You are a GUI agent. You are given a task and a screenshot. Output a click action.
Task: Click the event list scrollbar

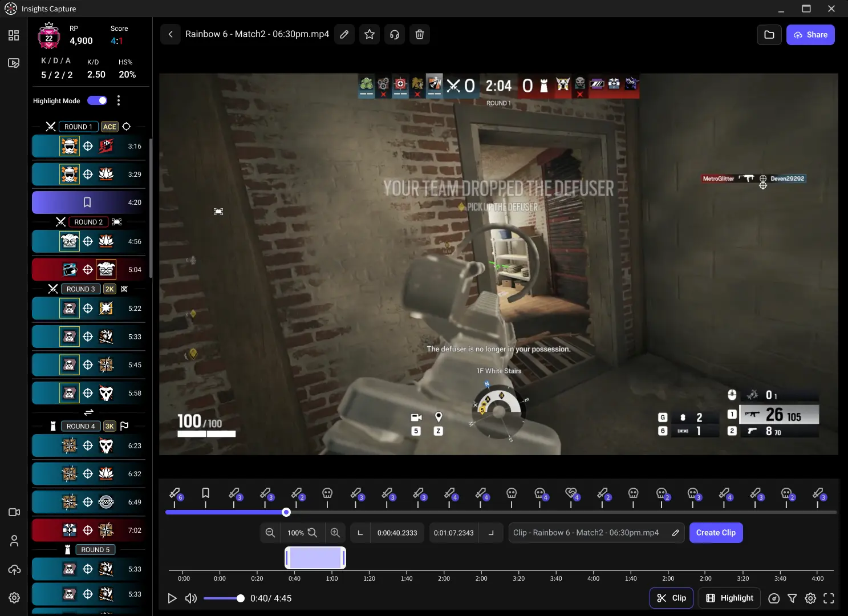[151, 208]
